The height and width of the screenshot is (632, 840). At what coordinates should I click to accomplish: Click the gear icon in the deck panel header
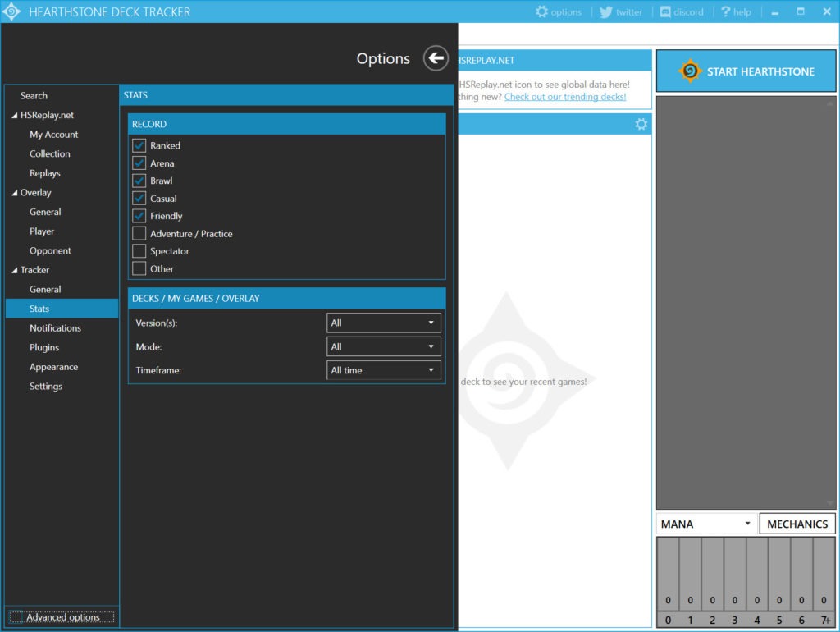point(641,125)
